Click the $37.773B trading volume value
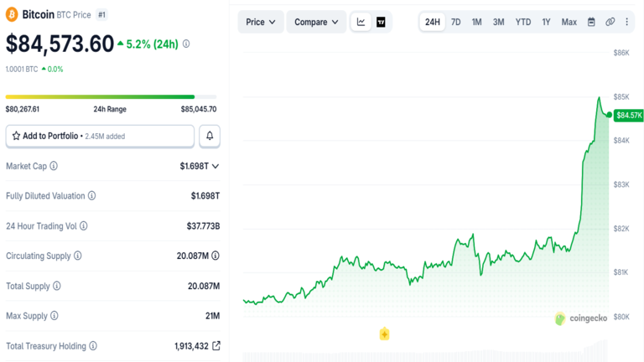The height and width of the screenshot is (362, 644). click(203, 226)
